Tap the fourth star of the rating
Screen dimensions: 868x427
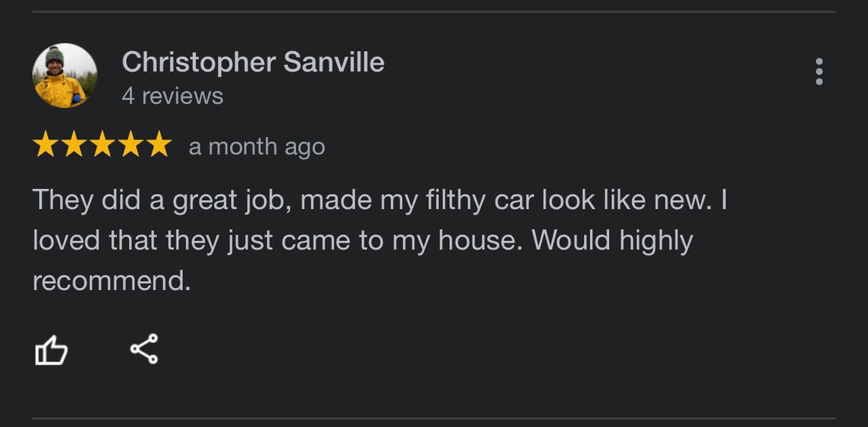[131, 145]
